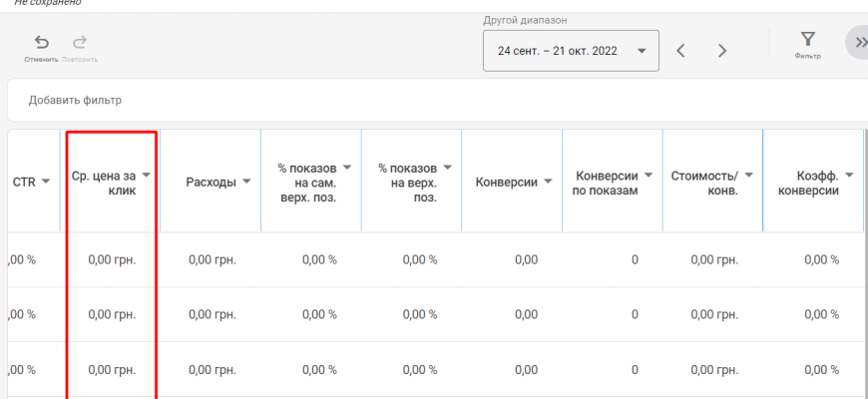Expand panel with double chevron button
This screenshot has width=868, height=399.
click(858, 43)
